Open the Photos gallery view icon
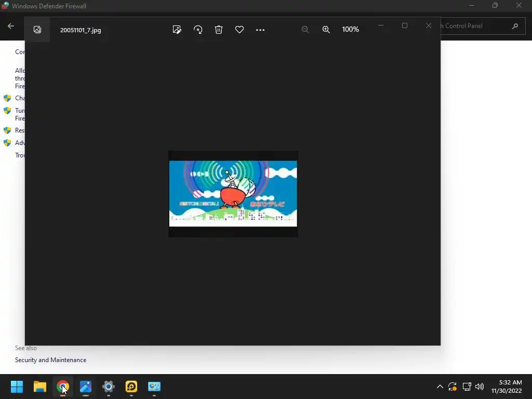Screen dimensions: 532x399 [37, 30]
